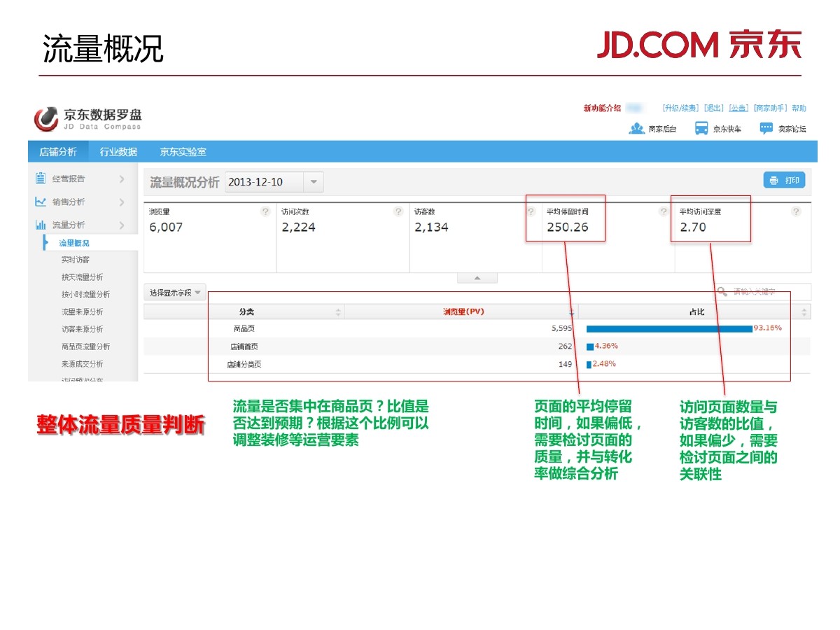Sort by the 分类 column arrows
This screenshot has width=840, height=630.
tap(339, 312)
